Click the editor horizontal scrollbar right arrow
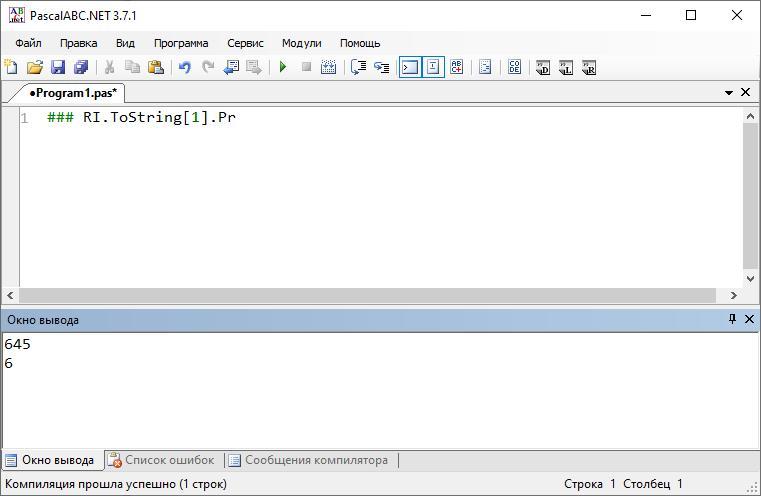The height and width of the screenshot is (496, 761). click(x=733, y=295)
